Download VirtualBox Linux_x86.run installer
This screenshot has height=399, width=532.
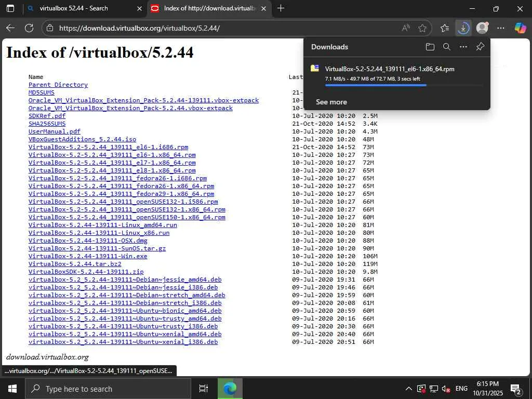click(x=99, y=233)
